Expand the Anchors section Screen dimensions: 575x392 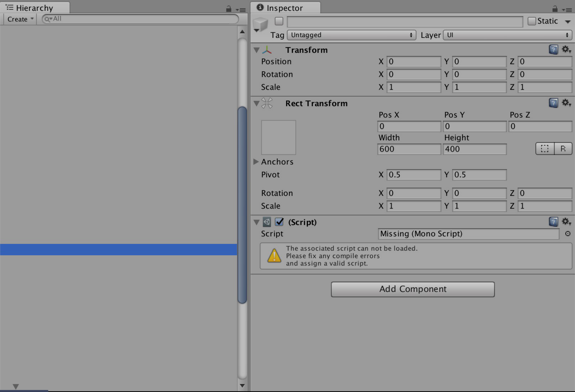click(x=256, y=162)
